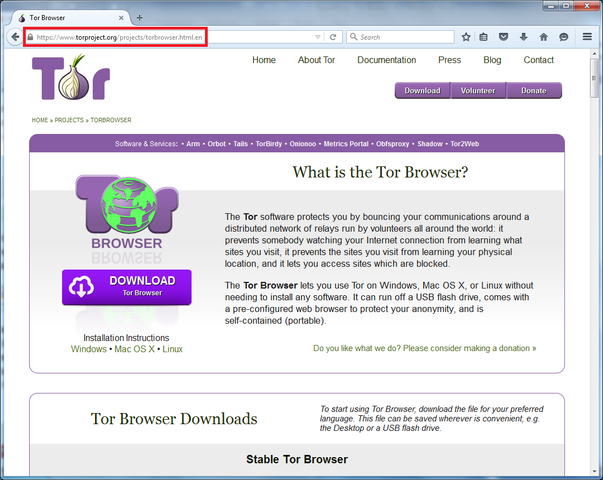Image resolution: width=603 pixels, height=480 pixels.
Task: Click the PROJECTS breadcrumb link
Action: point(69,120)
